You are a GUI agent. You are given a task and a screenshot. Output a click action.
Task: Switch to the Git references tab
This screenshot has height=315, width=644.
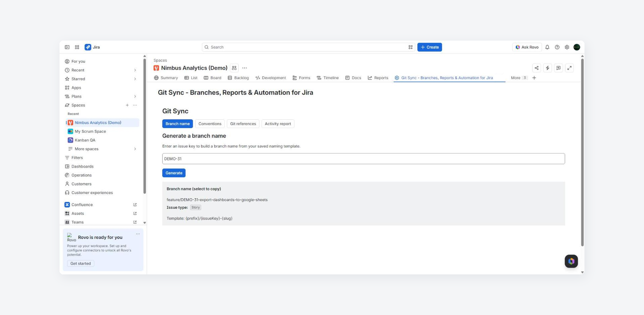click(243, 124)
